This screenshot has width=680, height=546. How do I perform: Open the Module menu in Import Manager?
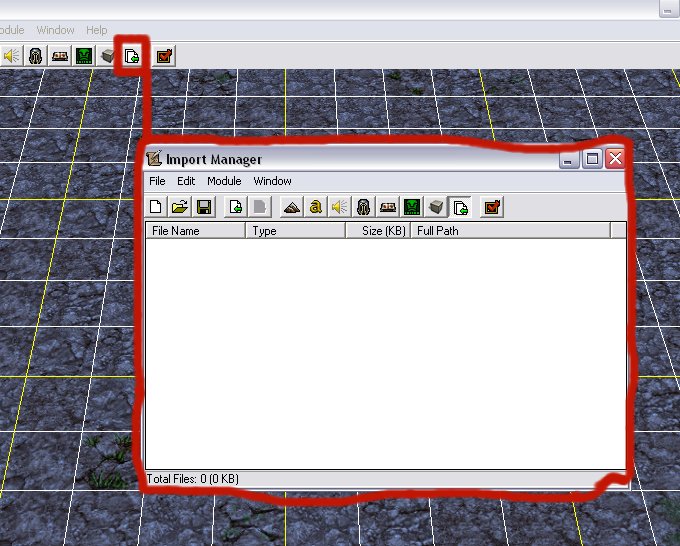coord(224,181)
